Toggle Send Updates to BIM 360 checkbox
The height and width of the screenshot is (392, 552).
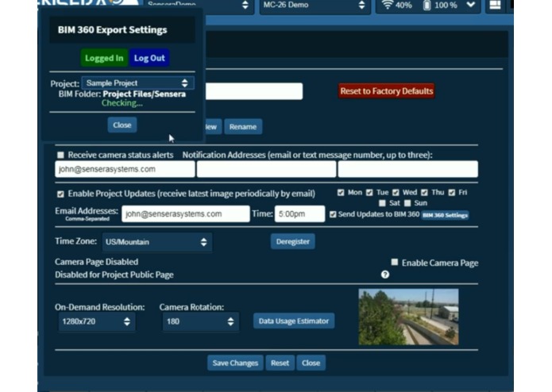pos(333,214)
